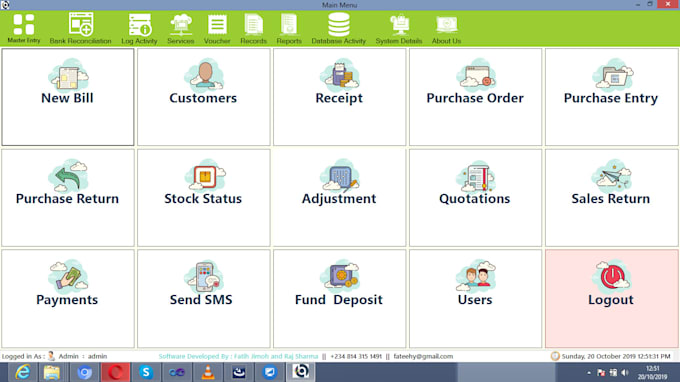The height and width of the screenshot is (382, 680).
Task: Open the Records toolbar icon
Action: coord(253,28)
